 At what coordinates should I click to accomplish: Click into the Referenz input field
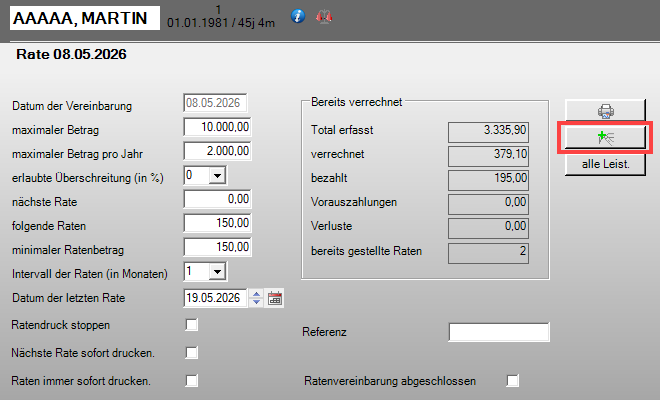tap(499, 332)
